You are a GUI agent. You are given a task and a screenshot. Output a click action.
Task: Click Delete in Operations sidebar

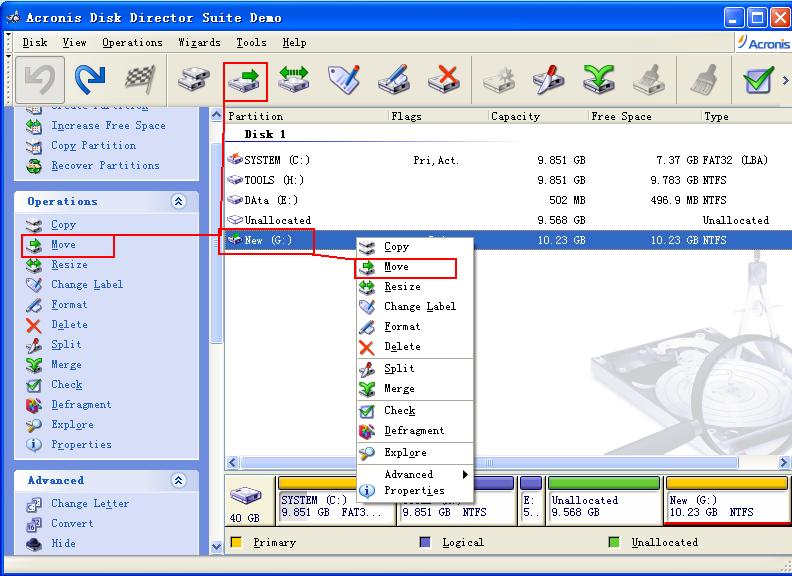[69, 324]
